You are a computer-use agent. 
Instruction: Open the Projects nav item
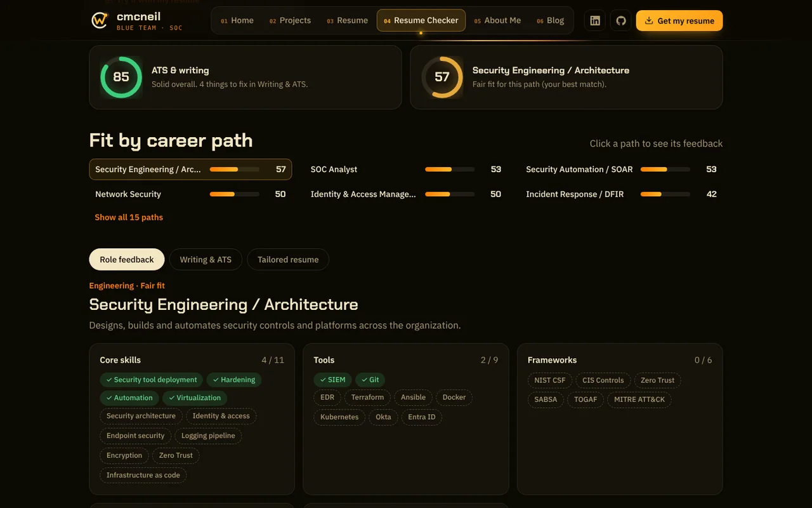(290, 20)
